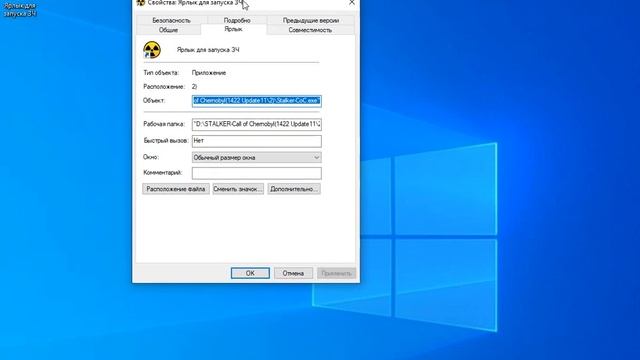Open the Безопасность tab
This screenshot has height=360, width=640.
point(171,20)
